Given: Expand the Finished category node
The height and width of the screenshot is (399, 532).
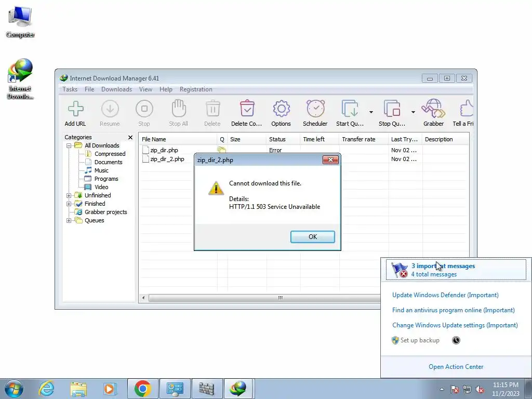Looking at the screenshot, I should pos(69,204).
